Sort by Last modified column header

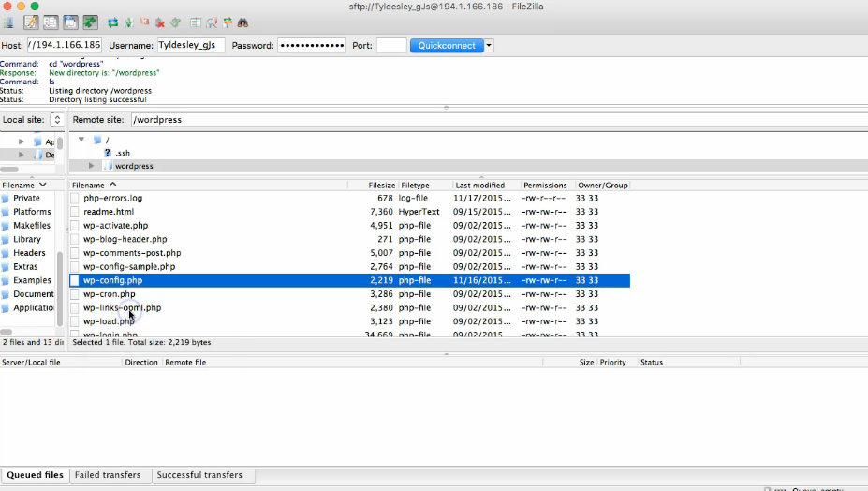480,186
